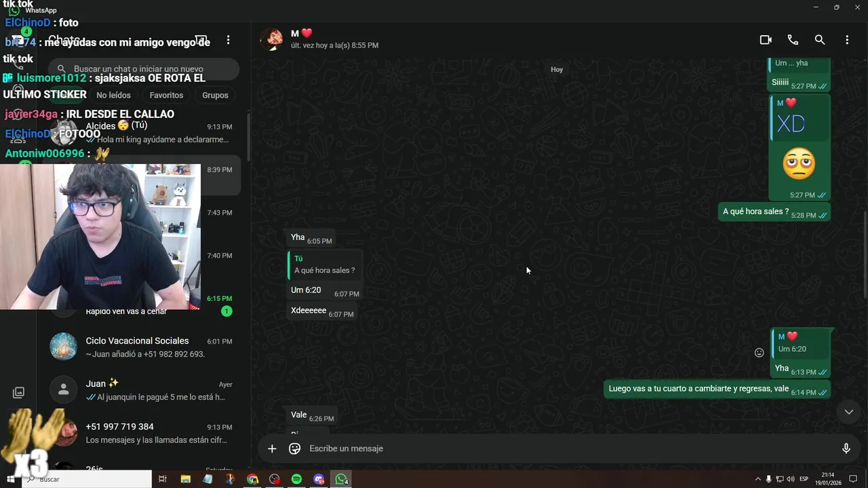
Task: Select the sent 'A qué hora sales ?' message
Action: click(x=774, y=212)
